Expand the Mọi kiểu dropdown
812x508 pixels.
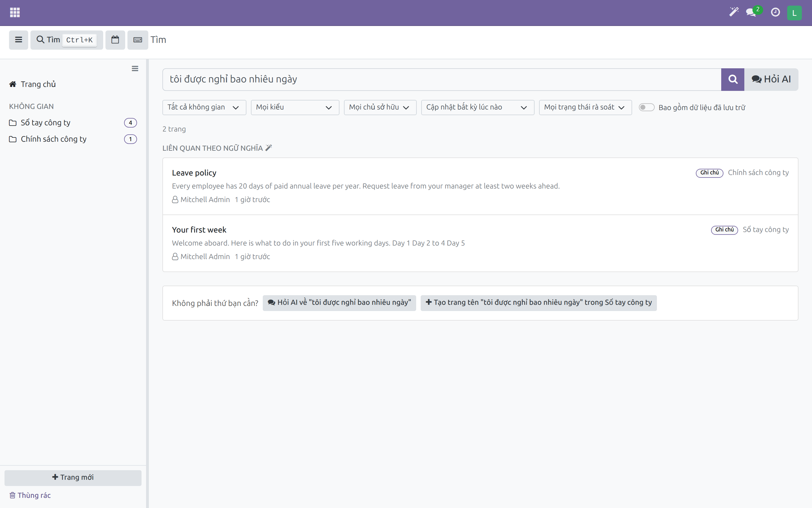pyautogui.click(x=295, y=107)
